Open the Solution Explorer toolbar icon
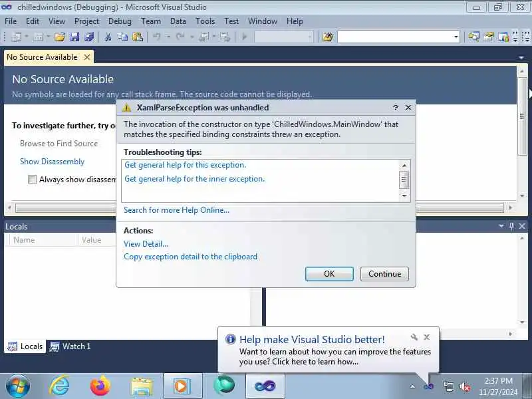The height and width of the screenshot is (399, 532). (474, 37)
